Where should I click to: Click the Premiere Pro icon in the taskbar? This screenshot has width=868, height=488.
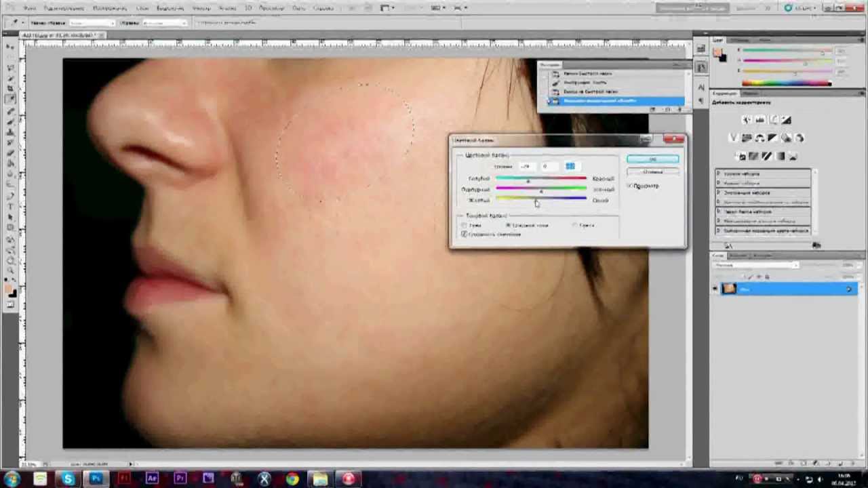[180, 480]
